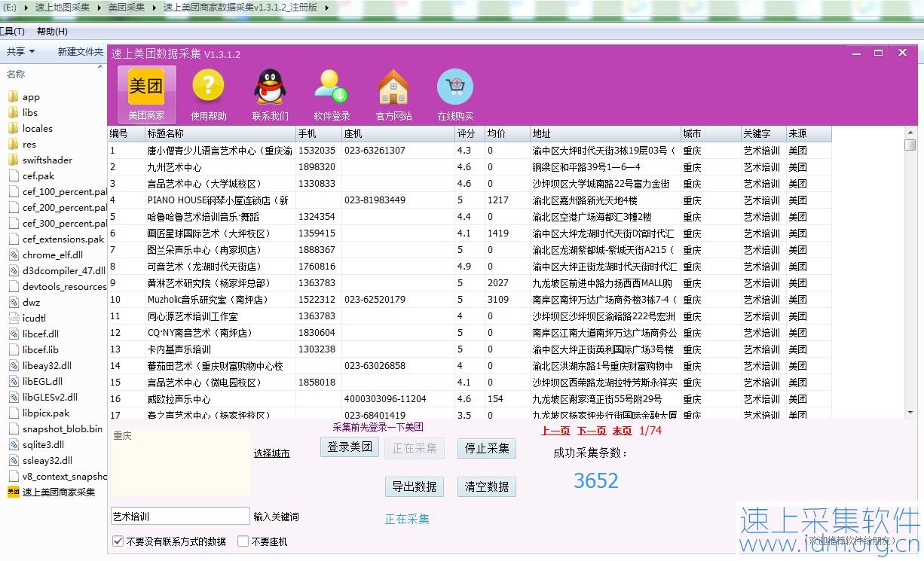
Task: Click landline cell 023-63261307
Action: point(398,151)
